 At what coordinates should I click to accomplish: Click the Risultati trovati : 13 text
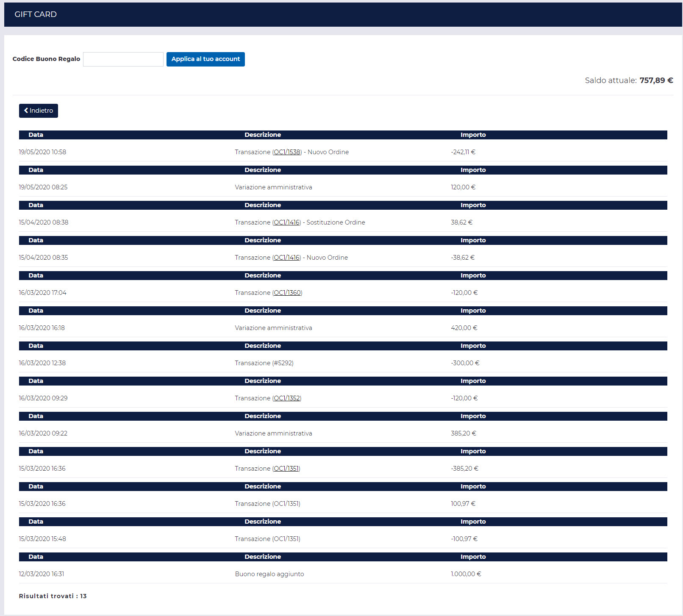(x=53, y=596)
